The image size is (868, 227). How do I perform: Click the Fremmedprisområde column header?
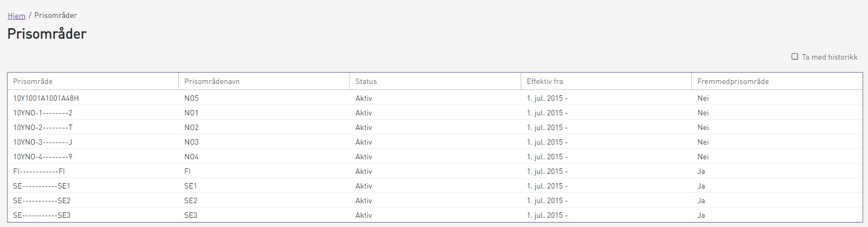tap(733, 81)
